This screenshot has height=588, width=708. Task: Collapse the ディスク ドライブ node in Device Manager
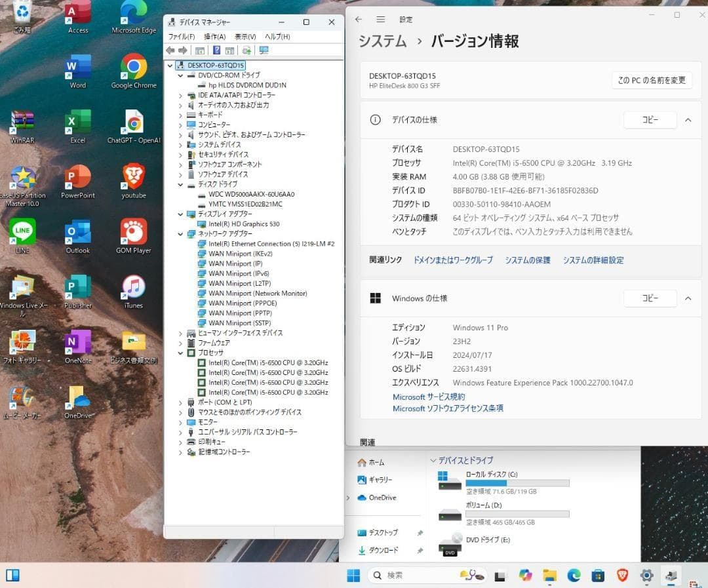click(181, 184)
